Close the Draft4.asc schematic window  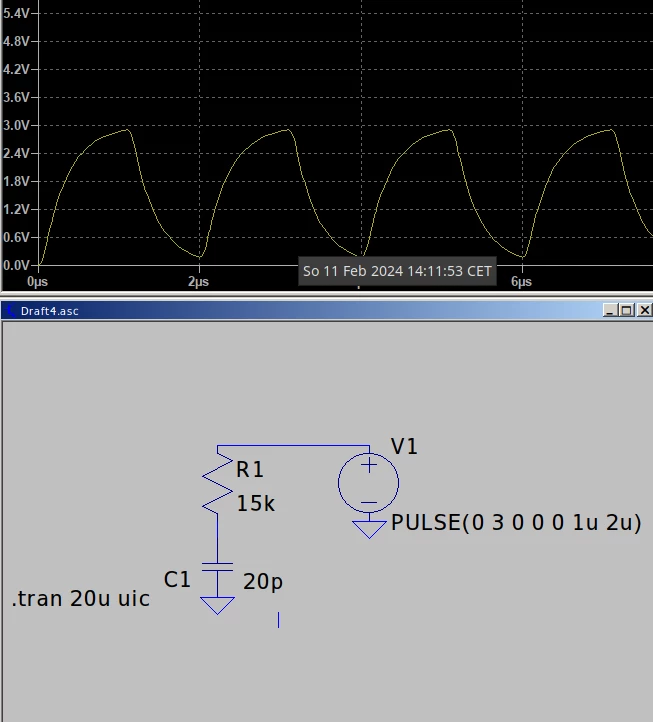pos(644,310)
